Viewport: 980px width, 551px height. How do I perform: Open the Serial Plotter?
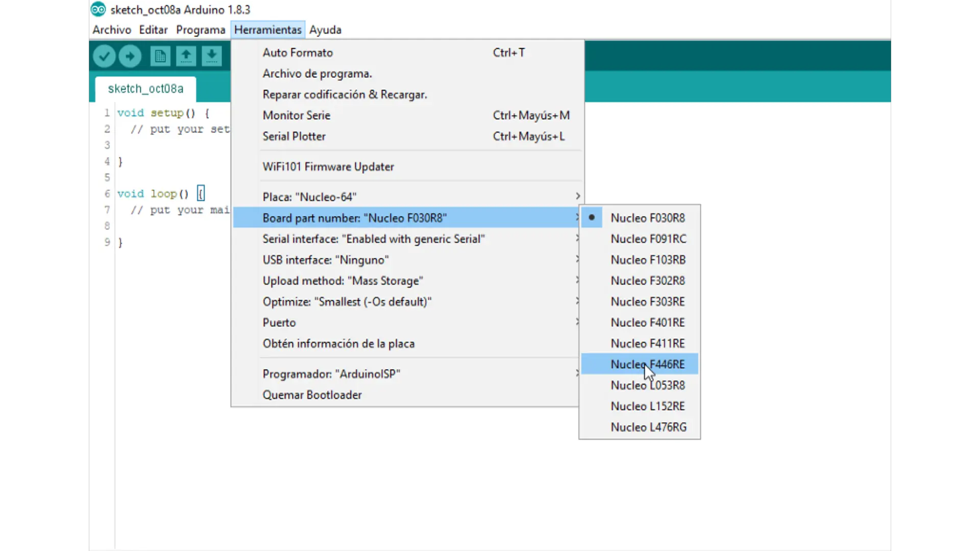(407, 136)
